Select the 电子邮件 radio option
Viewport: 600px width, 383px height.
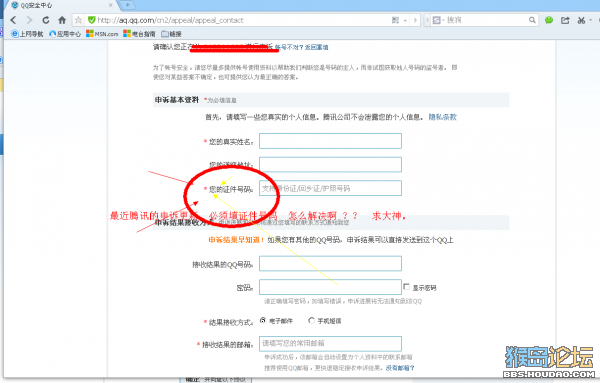(262, 321)
